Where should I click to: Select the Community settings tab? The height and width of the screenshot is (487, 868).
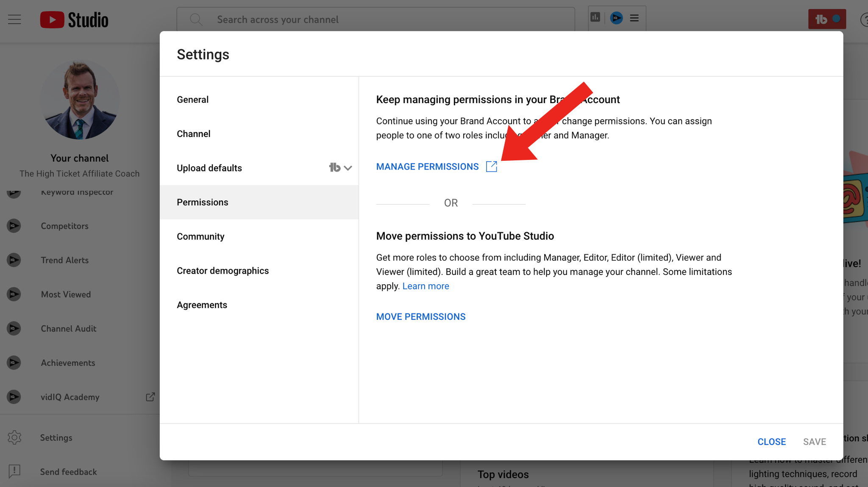point(200,236)
